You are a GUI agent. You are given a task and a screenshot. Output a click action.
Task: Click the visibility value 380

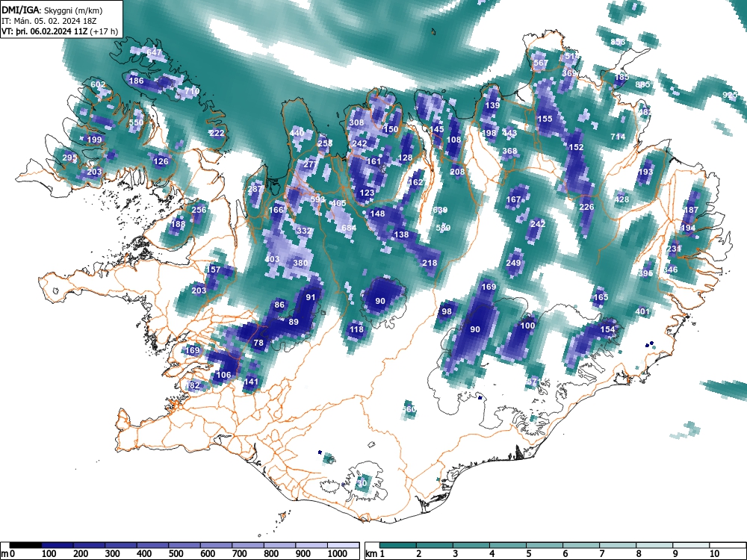(x=300, y=263)
